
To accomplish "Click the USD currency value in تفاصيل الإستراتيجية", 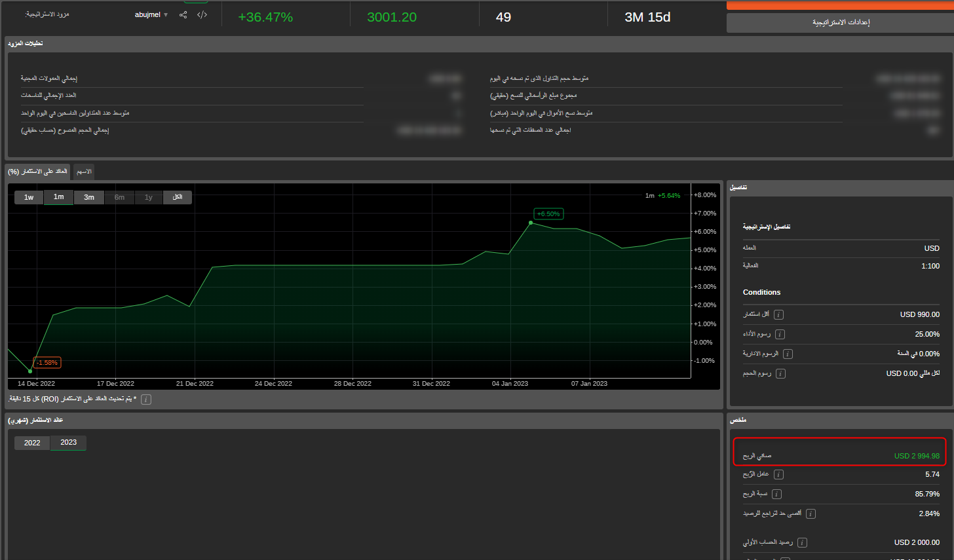I will (x=932, y=248).
